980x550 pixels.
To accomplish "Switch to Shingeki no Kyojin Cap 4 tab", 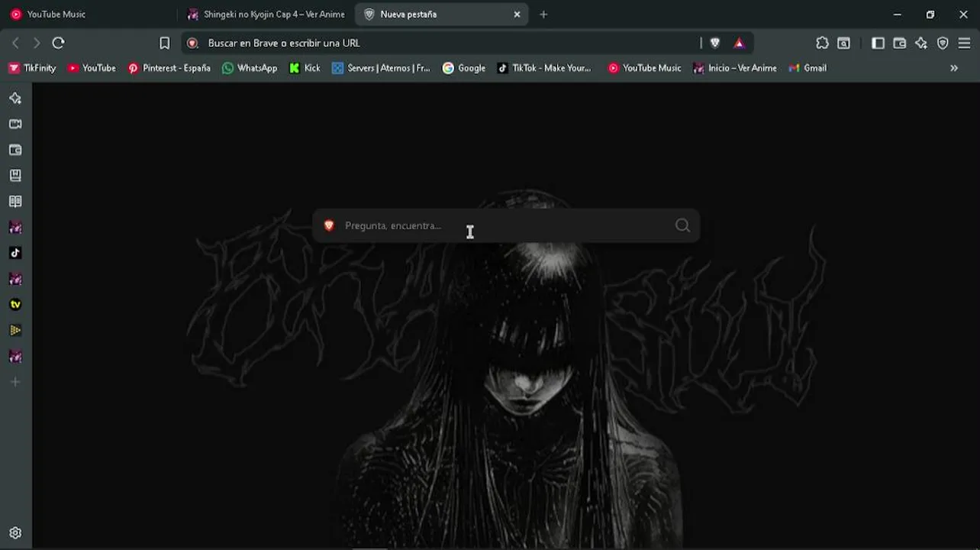I will click(266, 15).
